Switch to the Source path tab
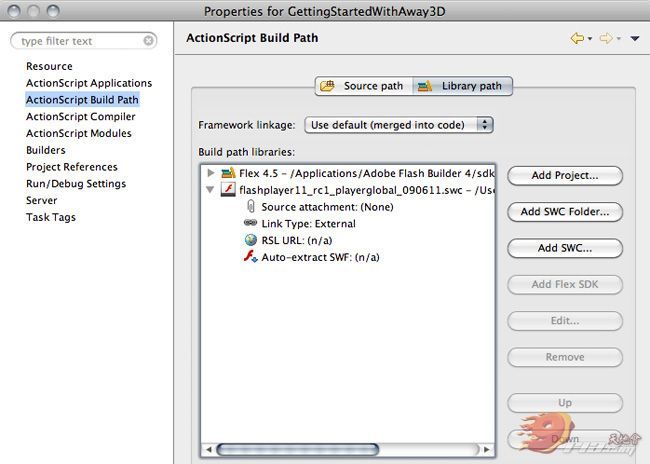The height and width of the screenshot is (464, 650). pos(364,86)
